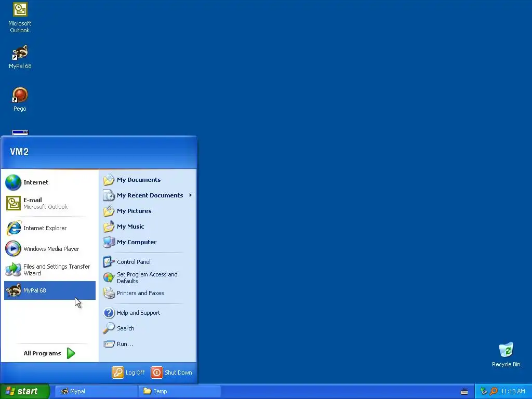
Task: Open Control Panel
Action: [x=148, y=262]
